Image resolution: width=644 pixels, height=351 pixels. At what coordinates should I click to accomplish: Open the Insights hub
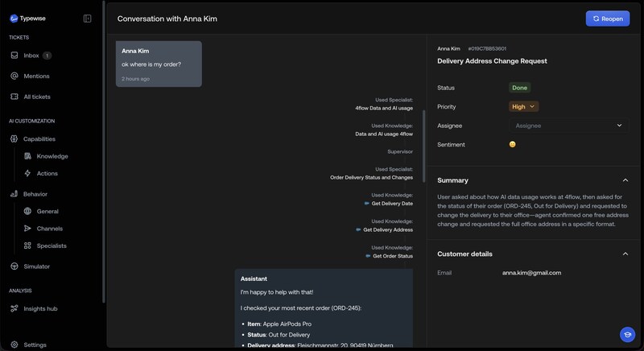(x=39, y=308)
